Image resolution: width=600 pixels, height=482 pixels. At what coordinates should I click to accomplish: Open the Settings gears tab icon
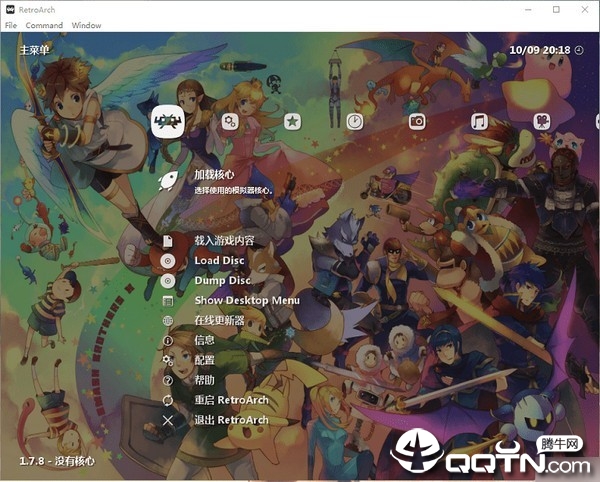point(230,122)
